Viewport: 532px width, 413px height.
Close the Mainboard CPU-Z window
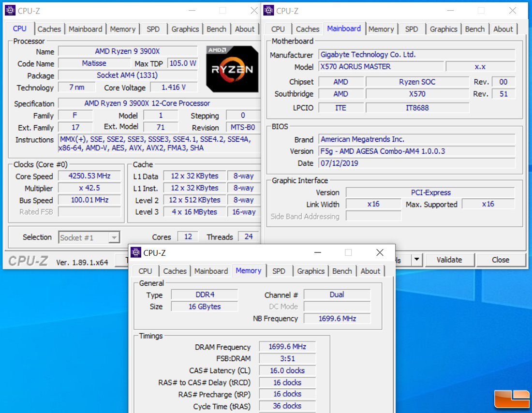512,11
